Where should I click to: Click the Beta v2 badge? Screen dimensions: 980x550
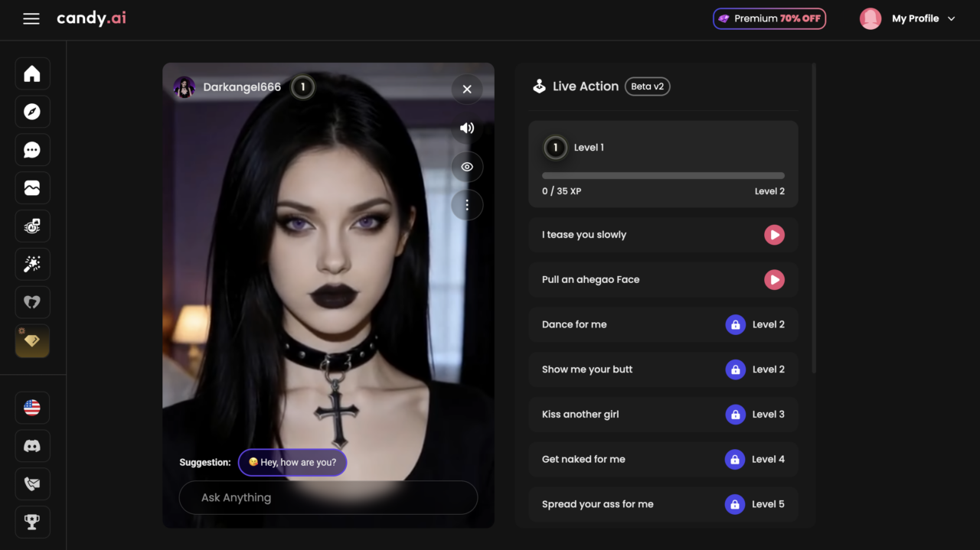pyautogui.click(x=647, y=86)
